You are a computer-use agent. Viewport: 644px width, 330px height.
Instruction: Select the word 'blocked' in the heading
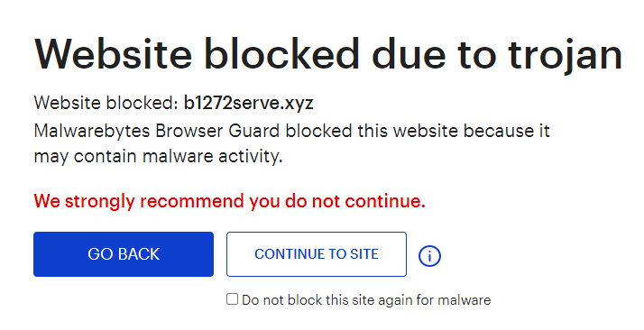pyautogui.click(x=281, y=54)
